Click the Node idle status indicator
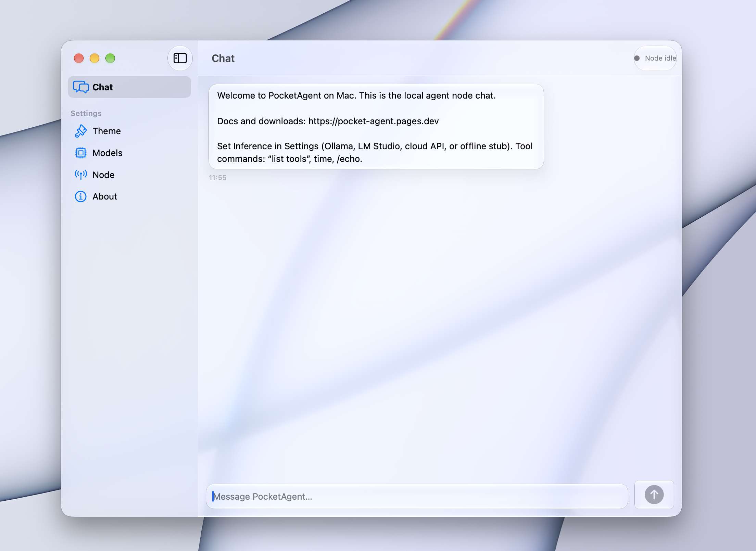Screen dimensions: 756x551 pyautogui.click(x=655, y=58)
